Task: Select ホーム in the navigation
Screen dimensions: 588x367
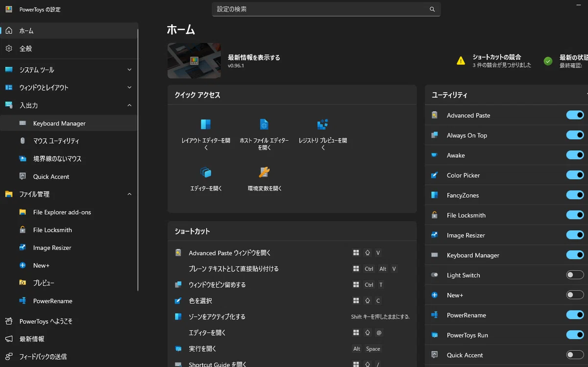Action: tap(69, 30)
